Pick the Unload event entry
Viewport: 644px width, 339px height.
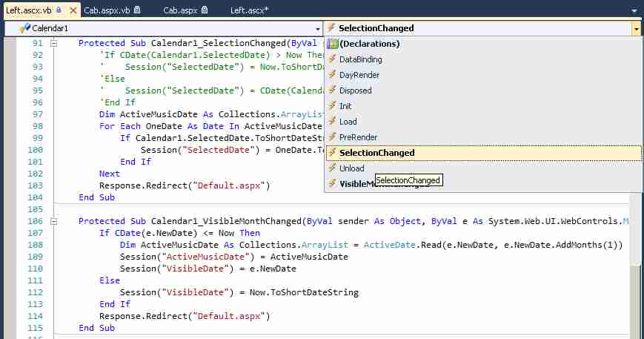click(484, 168)
